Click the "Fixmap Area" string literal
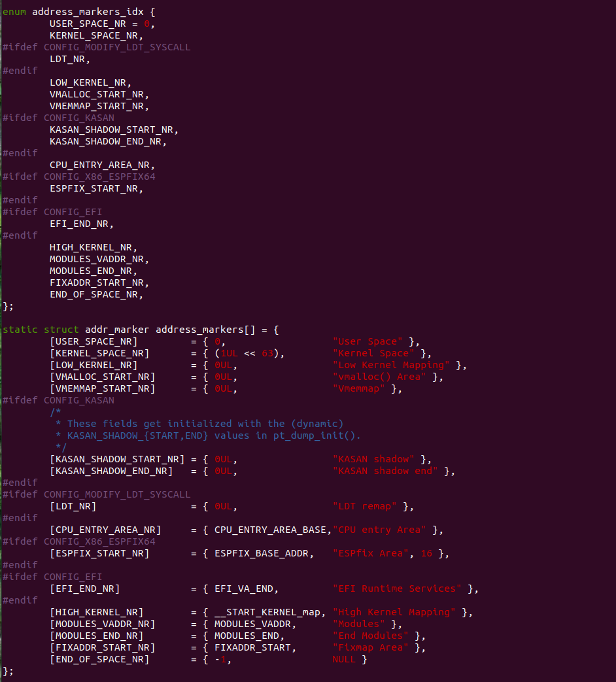Screen dimensions: 616x682 tap(371, 647)
